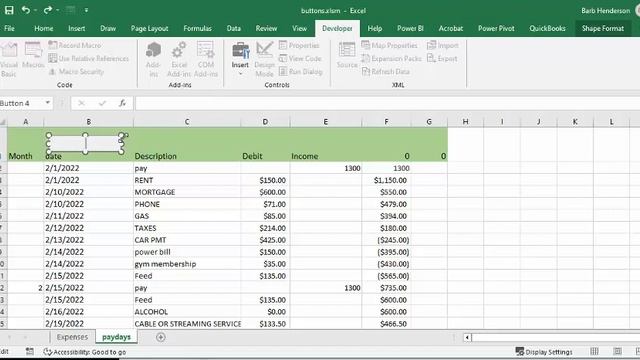Switch to the Insert ribbon tab
Viewport: 640px width, 360px height.
tap(77, 28)
